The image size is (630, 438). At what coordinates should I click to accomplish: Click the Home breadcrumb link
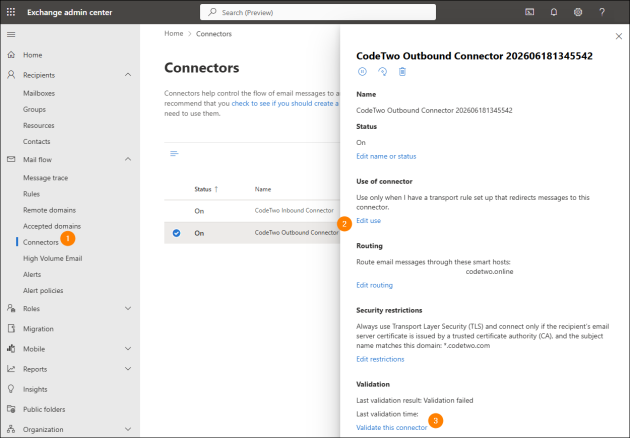pyautogui.click(x=174, y=34)
